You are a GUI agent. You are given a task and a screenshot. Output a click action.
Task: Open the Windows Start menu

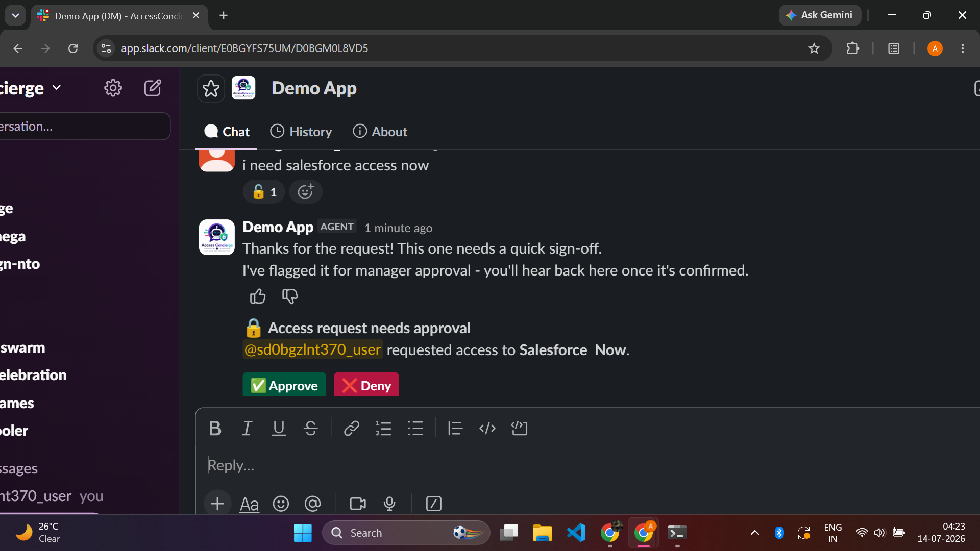point(303,533)
